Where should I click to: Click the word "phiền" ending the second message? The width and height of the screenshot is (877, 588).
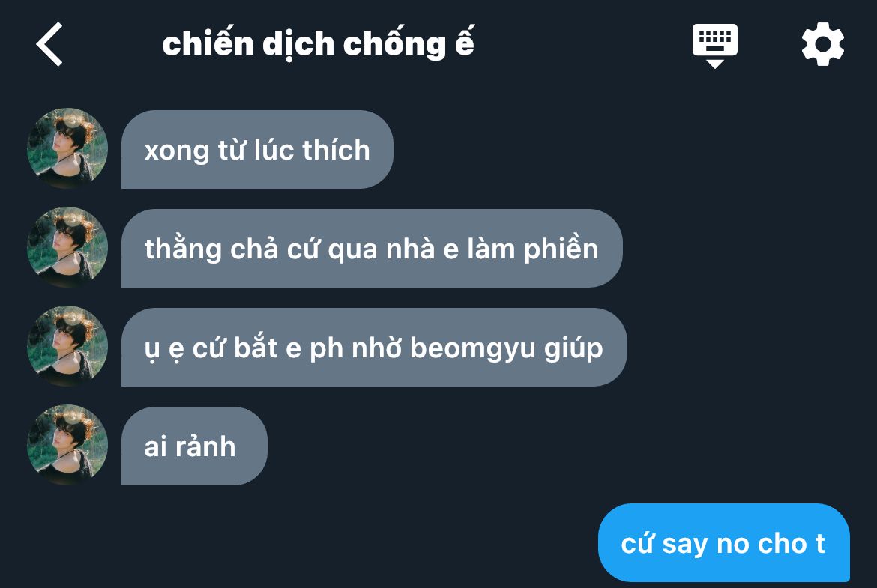[x=561, y=249]
